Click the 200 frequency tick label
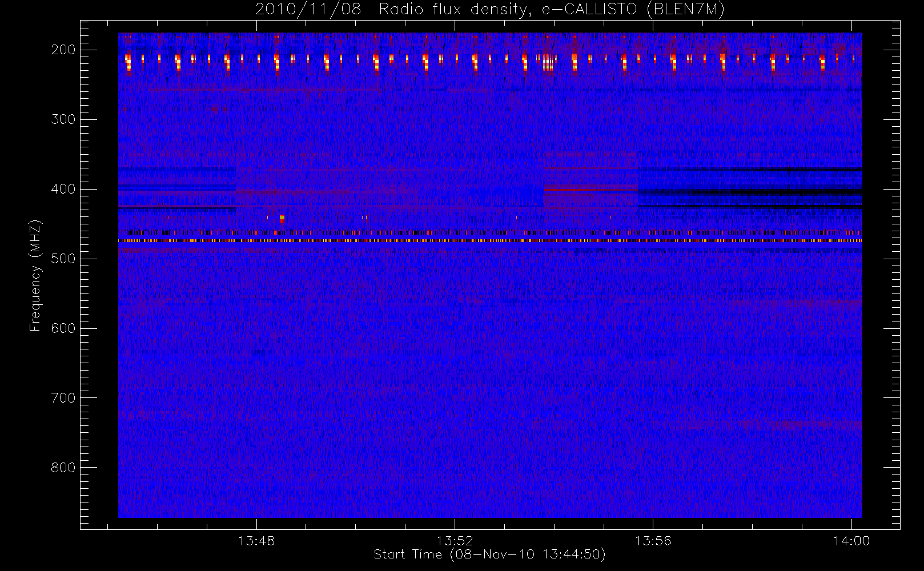This screenshot has height=571, width=924. click(x=63, y=50)
